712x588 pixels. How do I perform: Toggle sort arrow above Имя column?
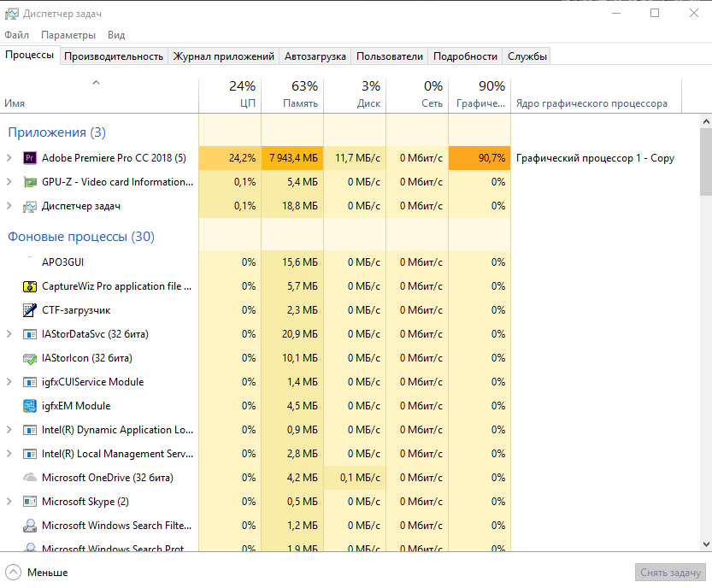tap(96, 83)
